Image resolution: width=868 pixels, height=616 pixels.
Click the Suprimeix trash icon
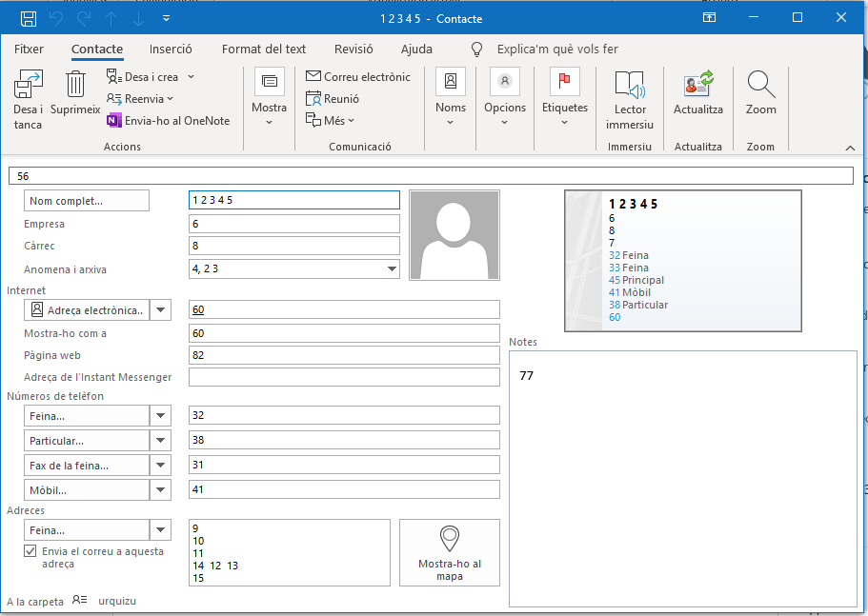(75, 86)
